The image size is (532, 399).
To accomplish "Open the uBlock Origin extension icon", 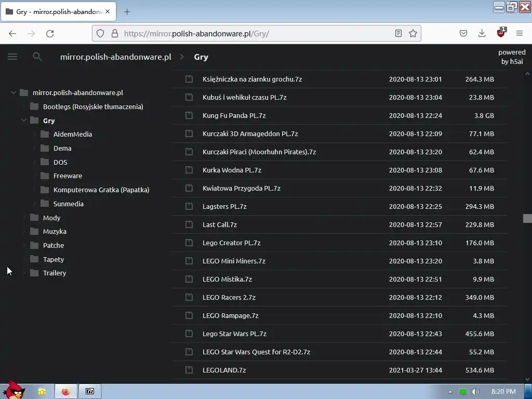I will 501,33.
